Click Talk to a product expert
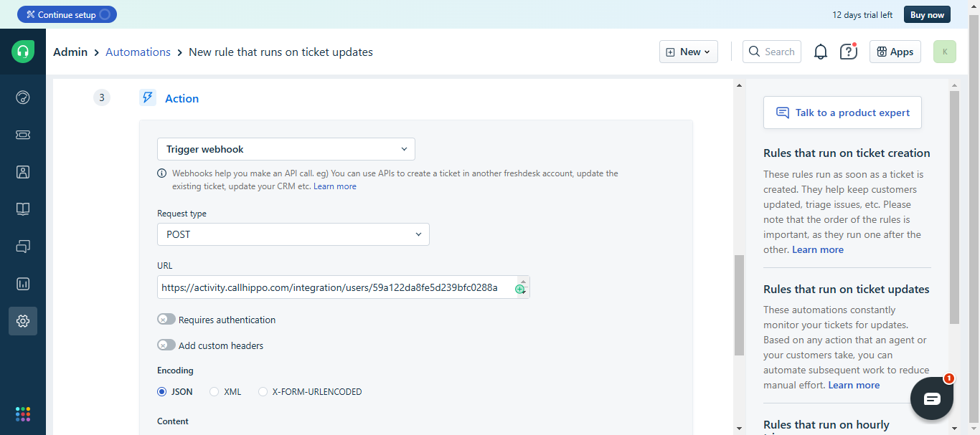 click(842, 113)
